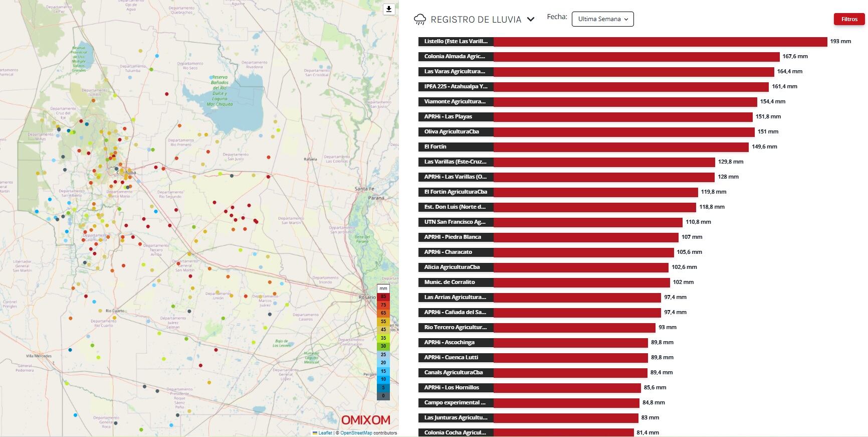Select the APRHi - Ascochinga label
Image resolution: width=868 pixels, height=437 pixels.
pyautogui.click(x=456, y=343)
